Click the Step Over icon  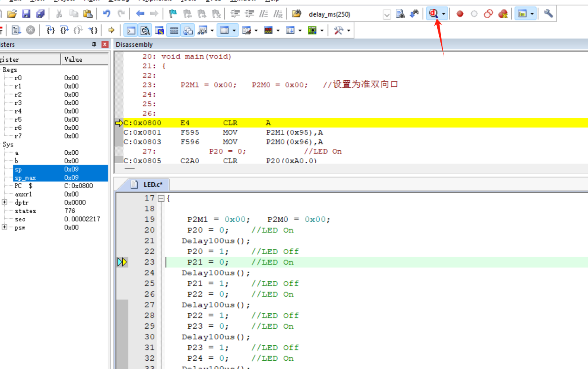[x=64, y=30]
